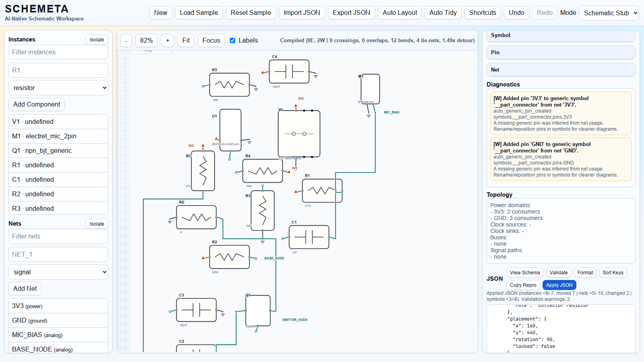The image size is (644, 362).
Task: Click the Auto Layout button
Action: coord(400,13)
